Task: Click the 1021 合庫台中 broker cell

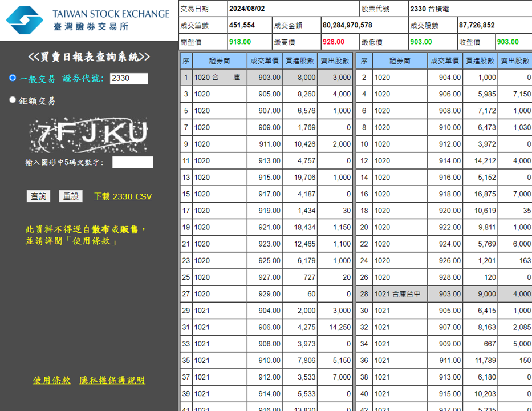Action: pos(400,294)
